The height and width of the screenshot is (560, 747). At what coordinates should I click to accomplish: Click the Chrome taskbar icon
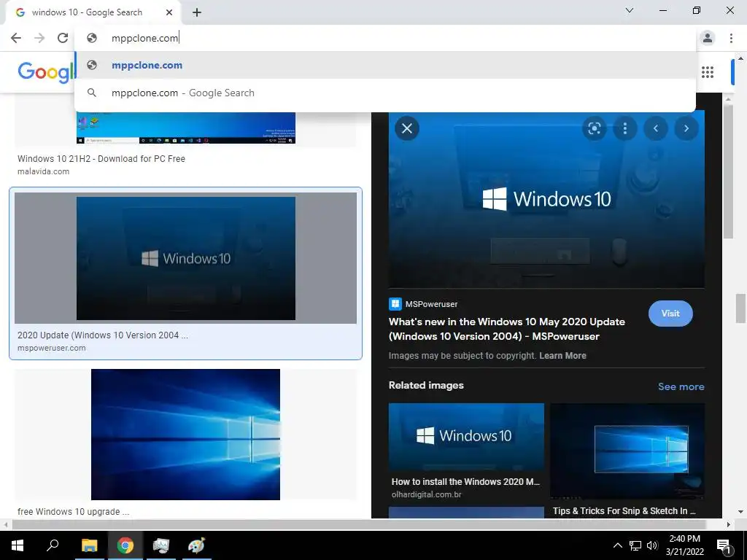tap(125, 545)
